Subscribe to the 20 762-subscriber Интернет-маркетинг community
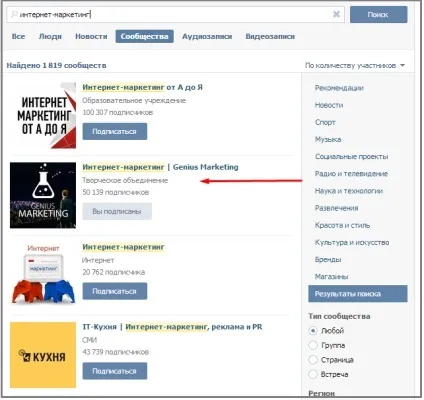The image size is (424, 400). [x=115, y=291]
